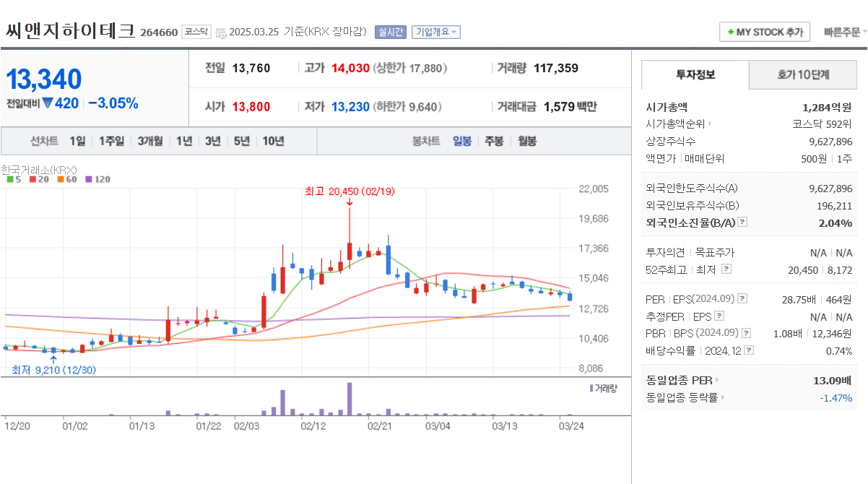Click the 고가 value 14,030
This screenshot has width=868, height=484.
click(x=350, y=68)
